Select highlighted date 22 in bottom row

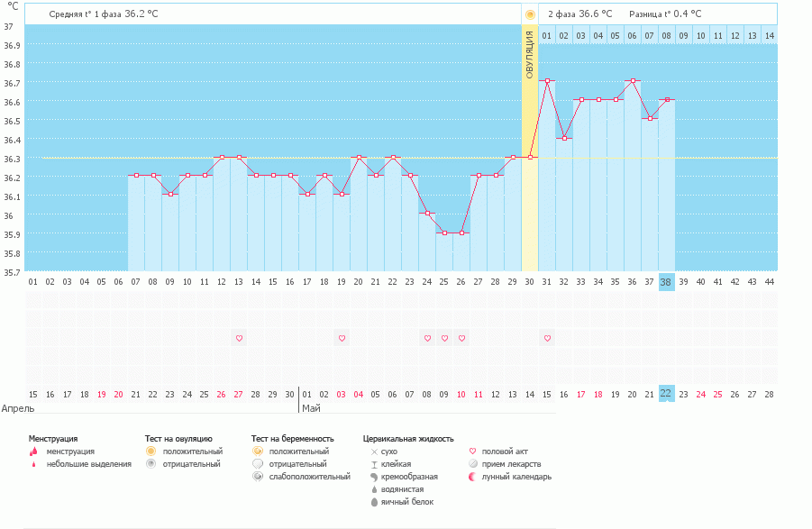pyautogui.click(x=666, y=394)
